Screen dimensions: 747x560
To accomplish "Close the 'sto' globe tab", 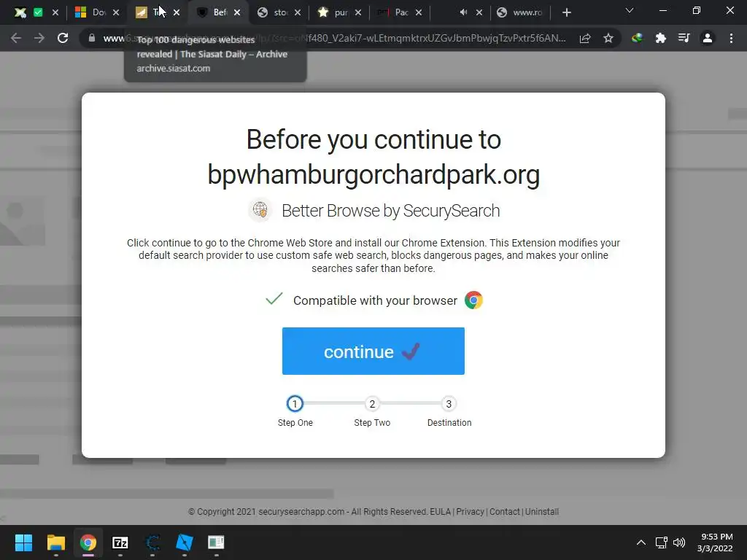I will coord(298,12).
